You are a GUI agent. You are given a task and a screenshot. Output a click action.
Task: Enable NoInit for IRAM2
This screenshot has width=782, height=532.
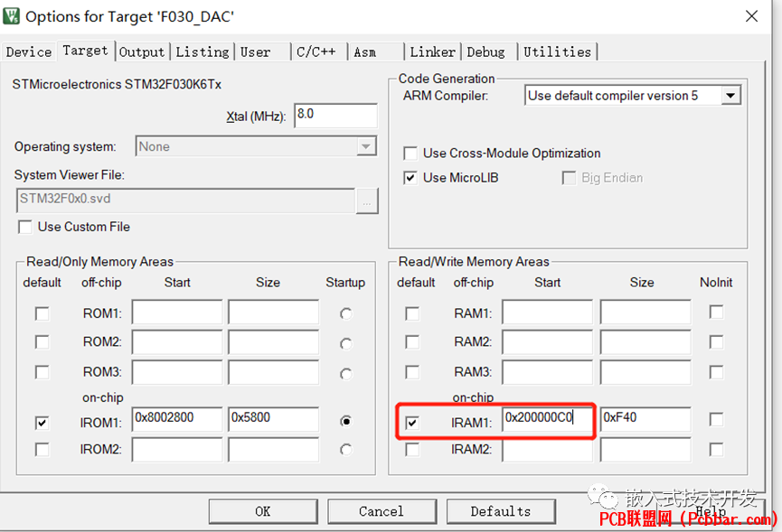click(x=716, y=450)
